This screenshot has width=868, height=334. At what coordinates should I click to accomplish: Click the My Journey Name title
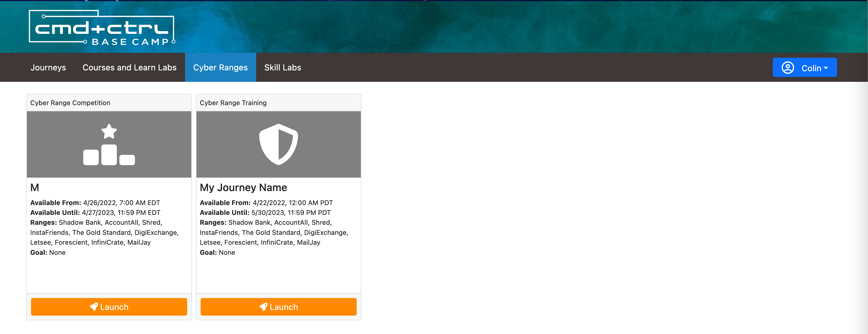pyautogui.click(x=243, y=187)
